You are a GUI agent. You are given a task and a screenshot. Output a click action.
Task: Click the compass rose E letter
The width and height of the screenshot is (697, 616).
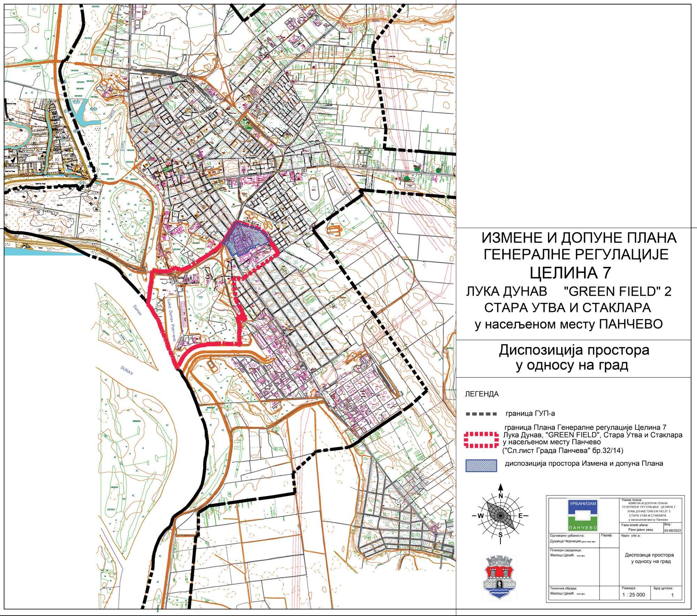[521, 516]
